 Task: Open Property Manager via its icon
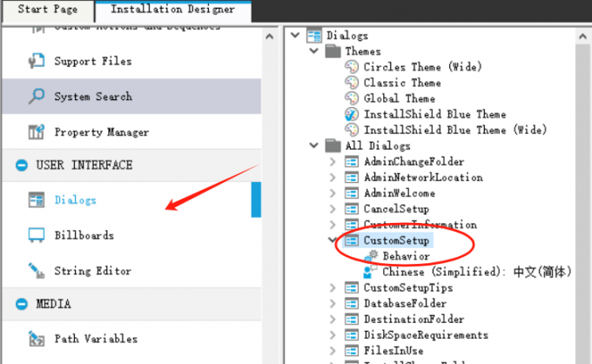pyautogui.click(x=37, y=132)
